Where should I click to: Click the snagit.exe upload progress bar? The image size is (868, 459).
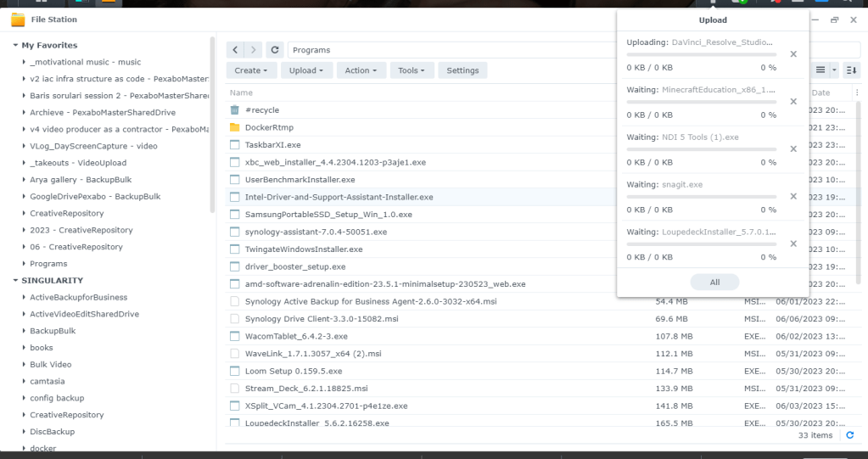pos(702,197)
